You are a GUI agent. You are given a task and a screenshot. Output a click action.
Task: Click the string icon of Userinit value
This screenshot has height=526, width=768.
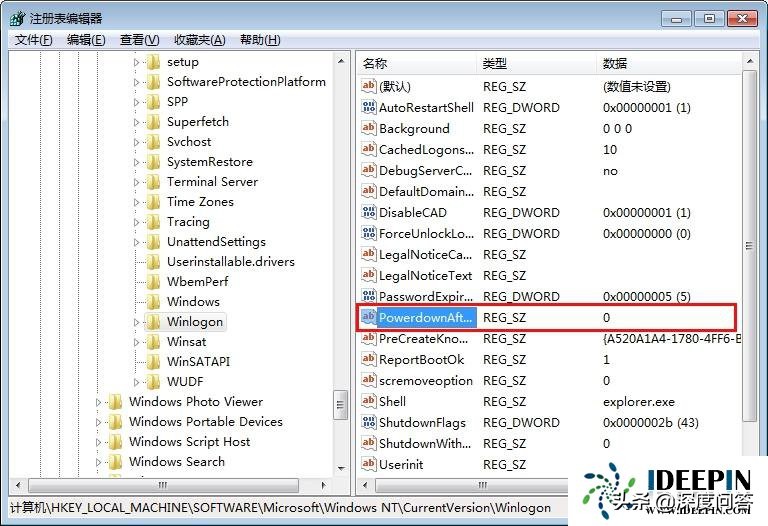coord(368,464)
